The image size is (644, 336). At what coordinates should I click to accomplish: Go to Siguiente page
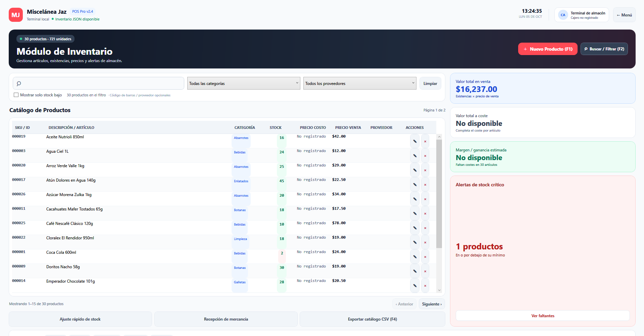[x=432, y=304]
